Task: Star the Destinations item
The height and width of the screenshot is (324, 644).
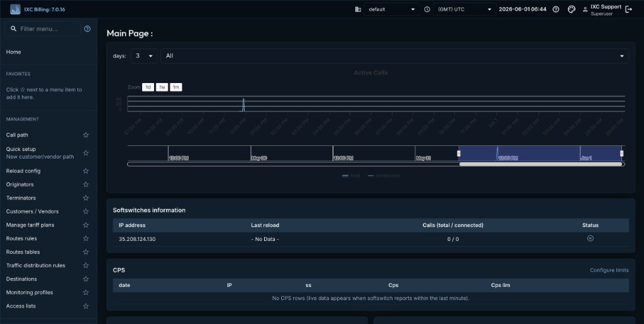Action: click(x=86, y=279)
